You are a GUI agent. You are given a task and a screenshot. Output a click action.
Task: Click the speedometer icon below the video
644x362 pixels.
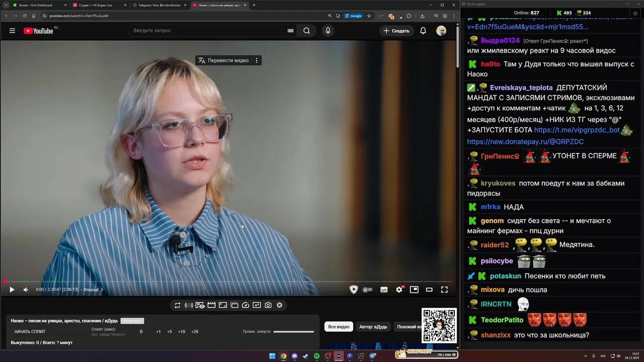point(246,305)
